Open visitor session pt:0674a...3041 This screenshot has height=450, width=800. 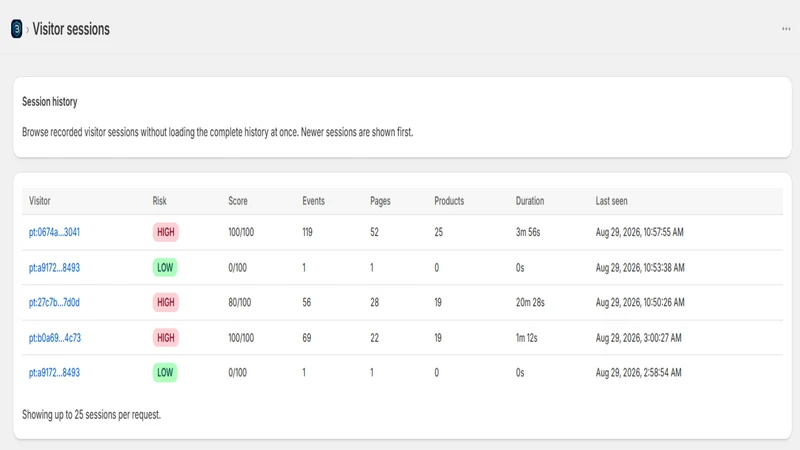(54, 232)
